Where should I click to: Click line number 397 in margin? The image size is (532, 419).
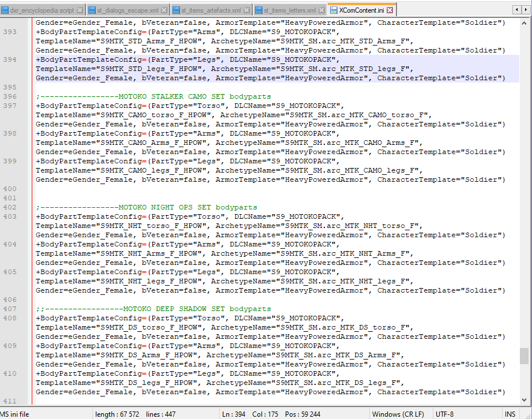[x=10, y=106]
